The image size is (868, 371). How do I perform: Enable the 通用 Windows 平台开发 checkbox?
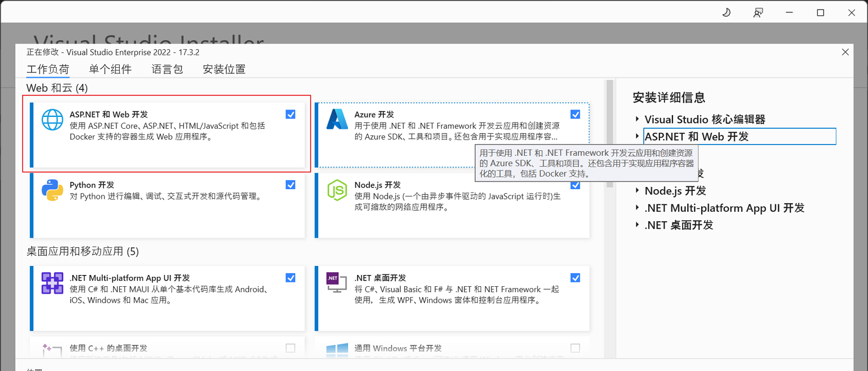[575, 348]
